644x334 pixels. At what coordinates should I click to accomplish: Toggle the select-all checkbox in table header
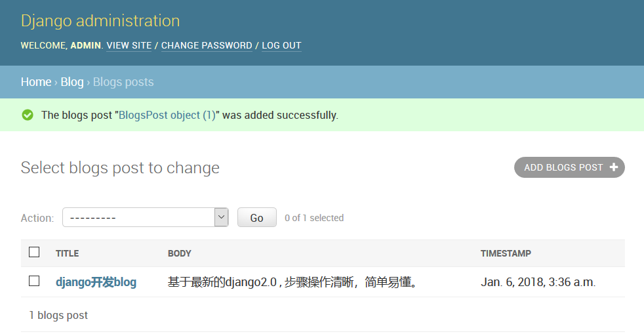[34, 252]
